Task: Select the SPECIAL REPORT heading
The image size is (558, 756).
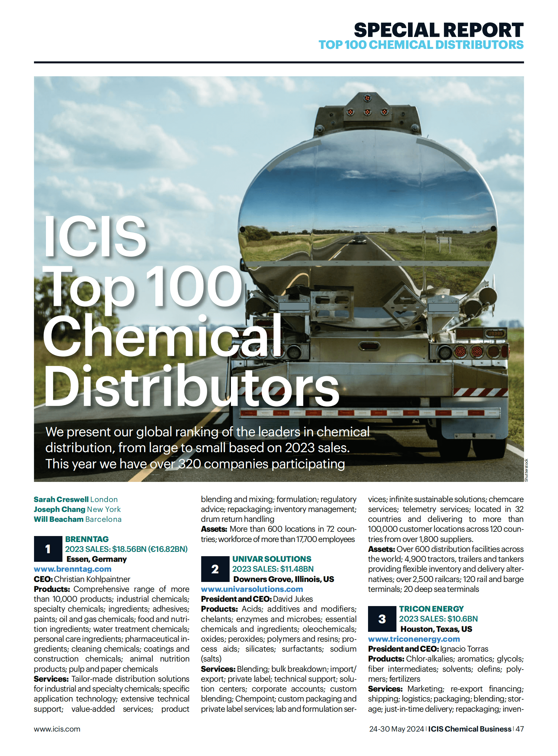Action: click(439, 30)
